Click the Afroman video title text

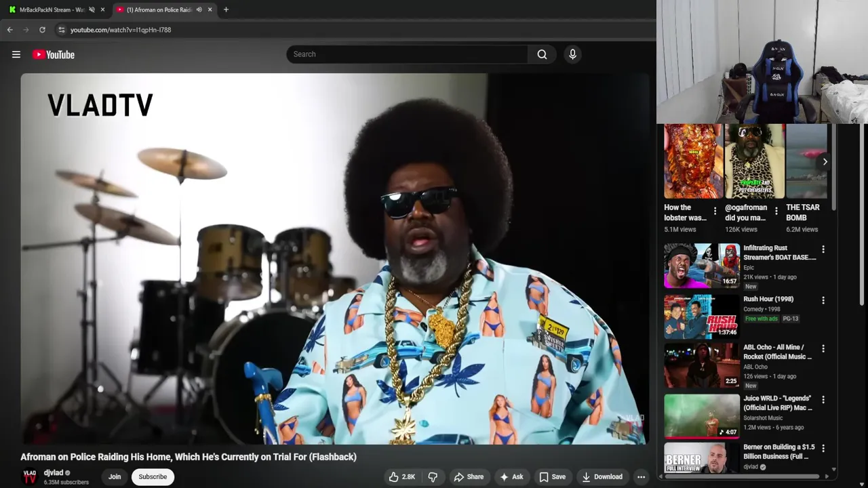(x=189, y=457)
